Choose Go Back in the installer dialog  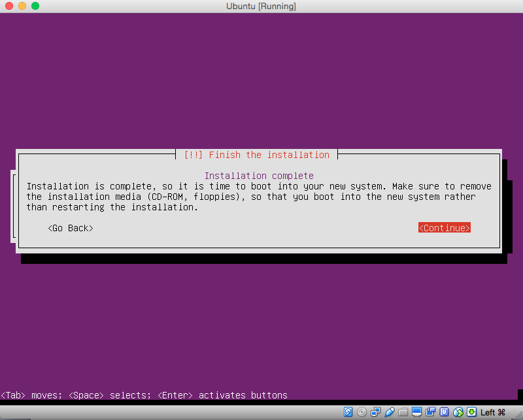[70, 228]
